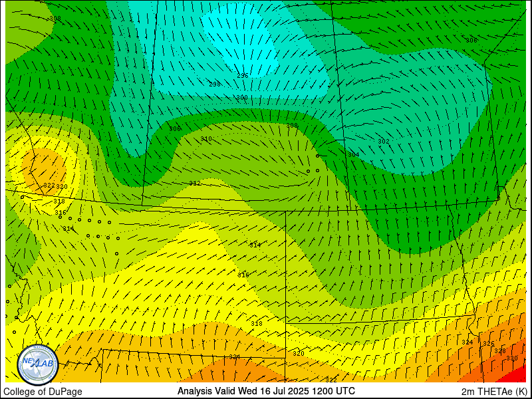The image size is (532, 399).
Task: Click the 304 contour label
Action: click(x=353, y=155)
